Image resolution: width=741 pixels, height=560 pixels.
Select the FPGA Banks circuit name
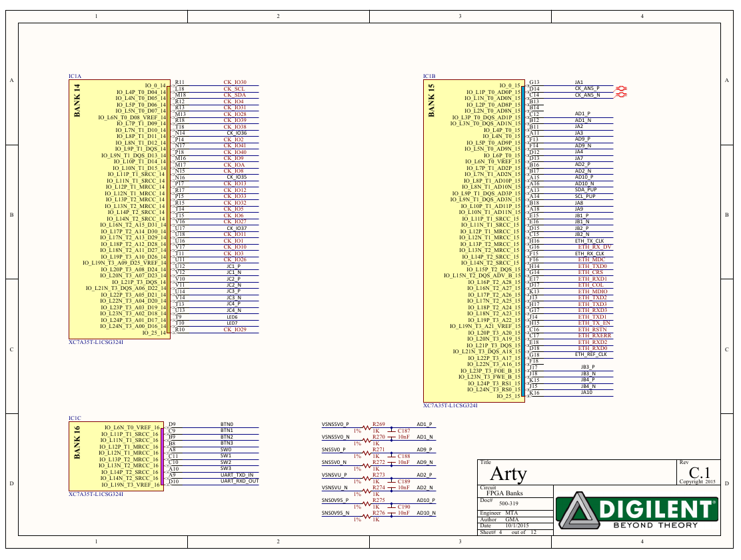504,493
